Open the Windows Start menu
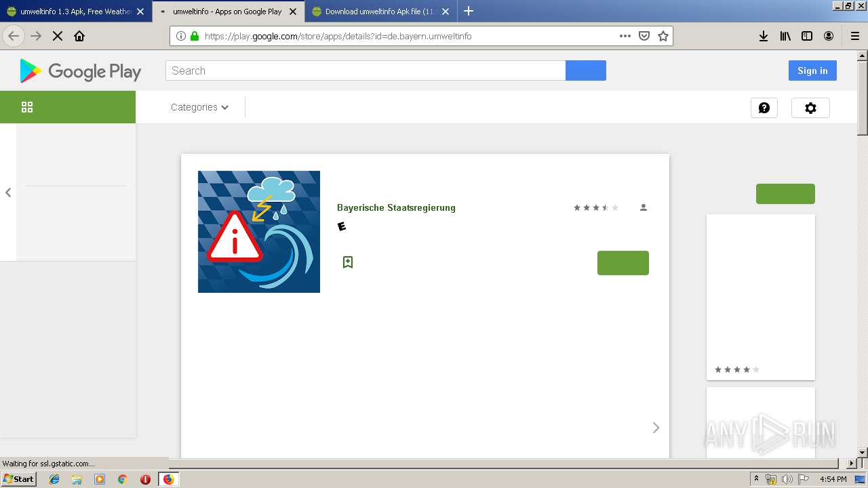 coord(18,479)
